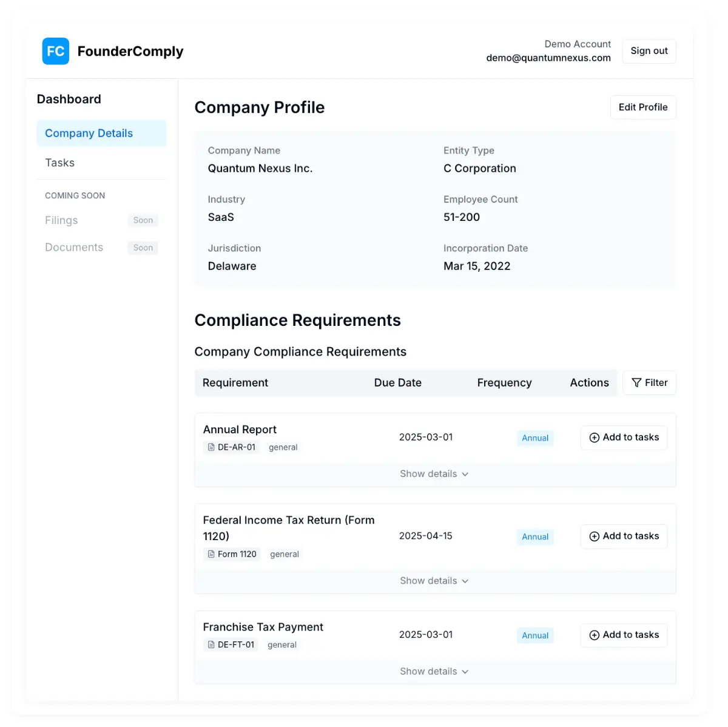Toggle the Annual badge for Franchise Tax Payment
The height and width of the screenshot is (727, 728).
[x=535, y=635]
